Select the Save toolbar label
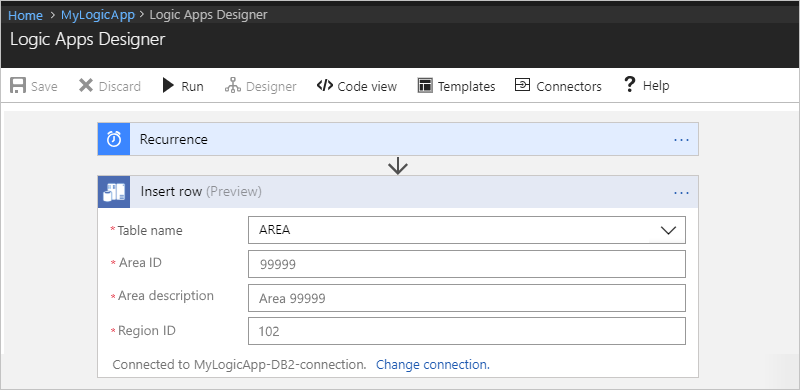 click(x=44, y=86)
